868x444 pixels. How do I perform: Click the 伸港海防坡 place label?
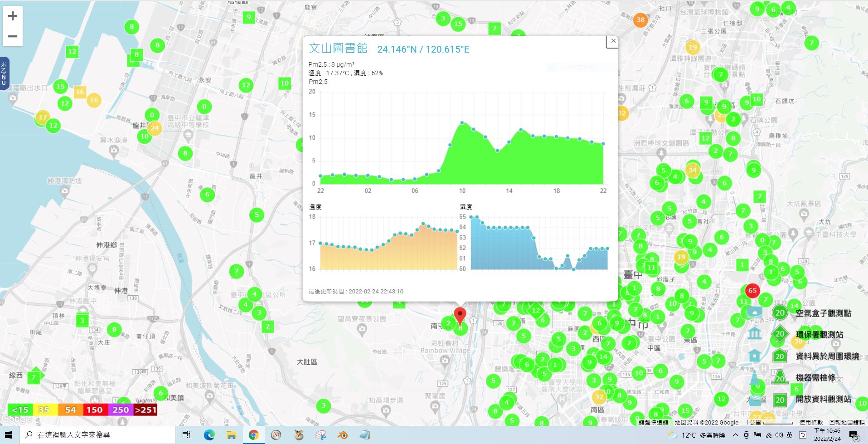[65, 181]
